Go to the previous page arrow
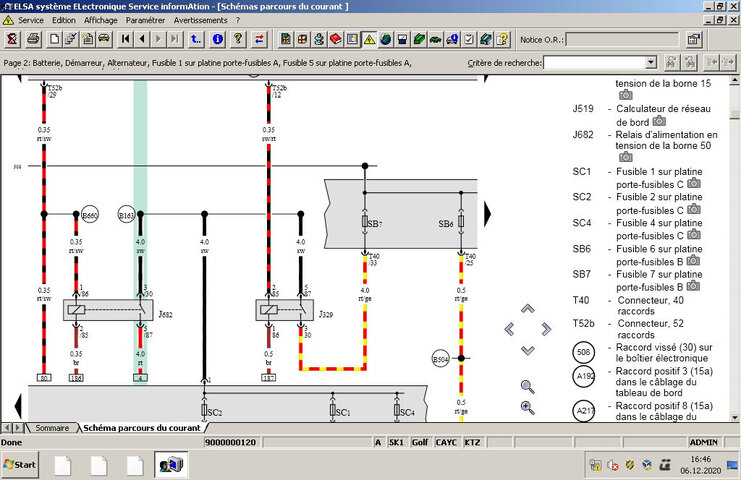The height and width of the screenshot is (480, 741). [x=142, y=39]
